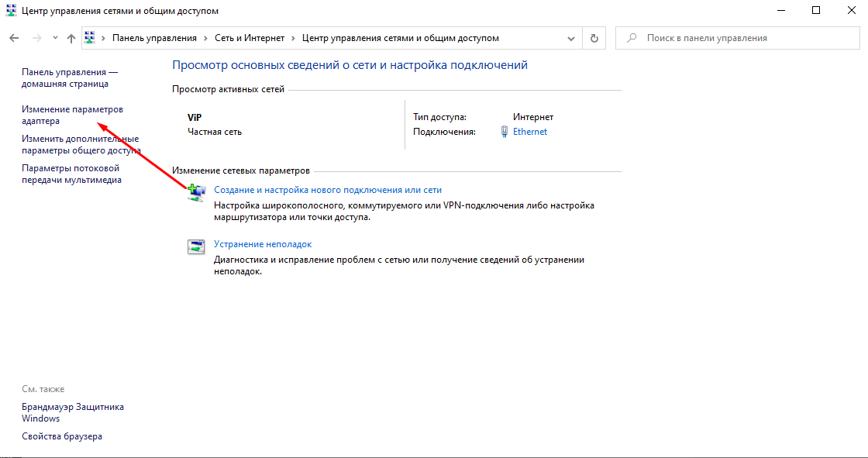Open the recent locations dropdown chevron

55,38
